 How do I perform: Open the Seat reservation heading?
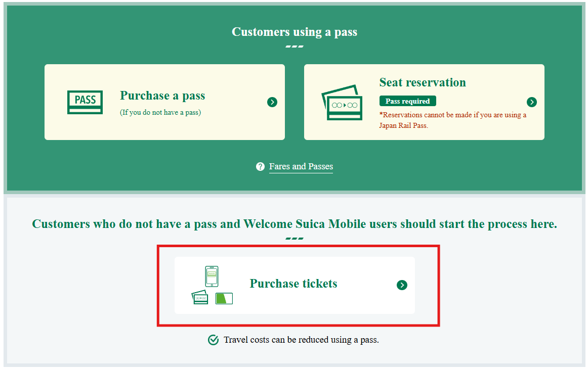tap(423, 82)
